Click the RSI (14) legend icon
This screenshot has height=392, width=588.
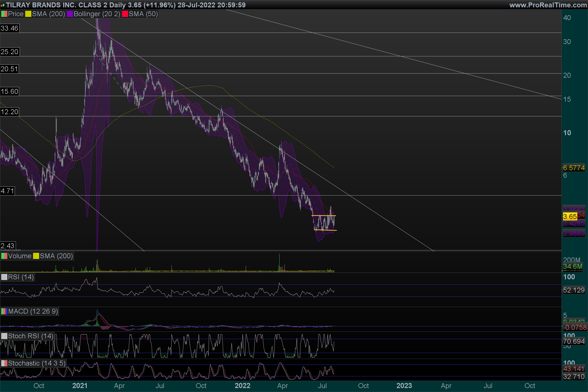point(4,277)
